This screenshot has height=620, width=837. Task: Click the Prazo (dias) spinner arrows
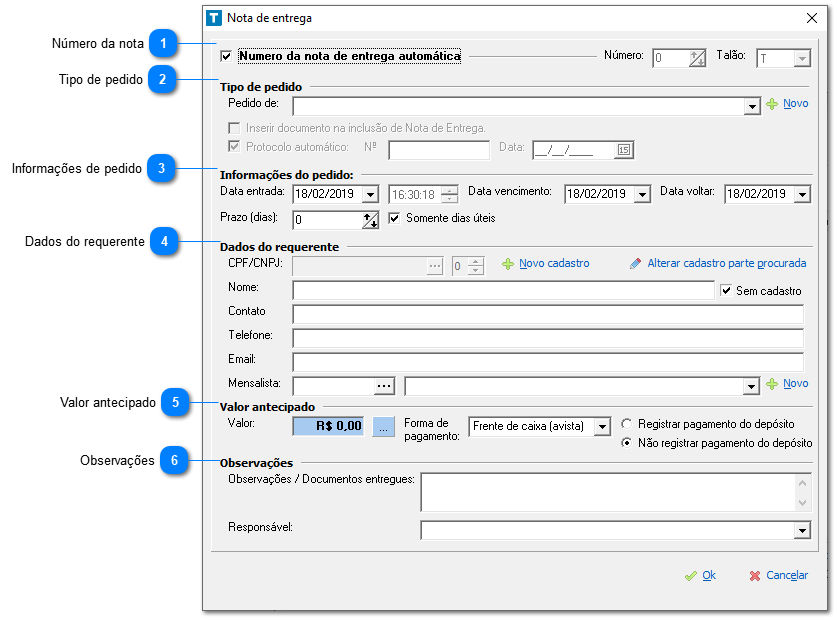click(370, 220)
